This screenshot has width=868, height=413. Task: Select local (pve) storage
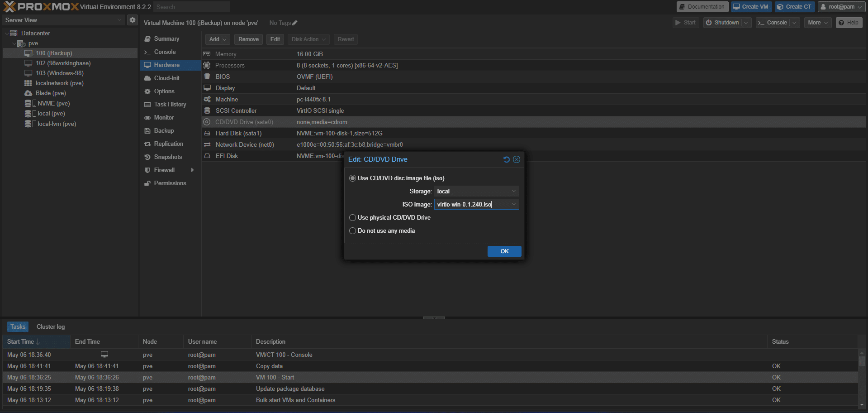[x=51, y=113]
